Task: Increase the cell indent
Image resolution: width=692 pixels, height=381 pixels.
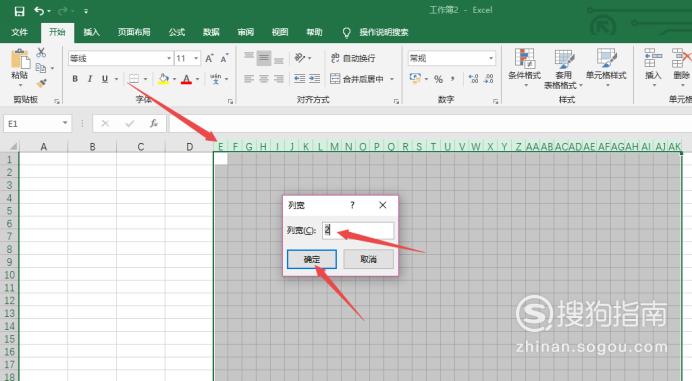Action: [x=314, y=79]
